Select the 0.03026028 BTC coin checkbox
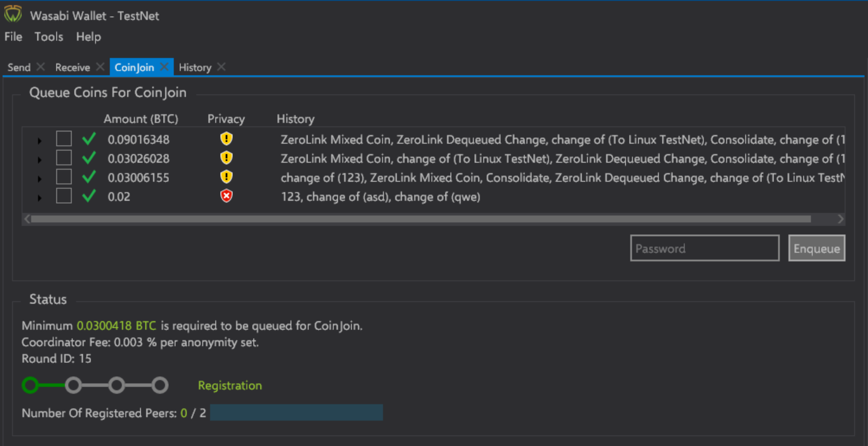Screen dimensions: 868x446 (x=64, y=158)
